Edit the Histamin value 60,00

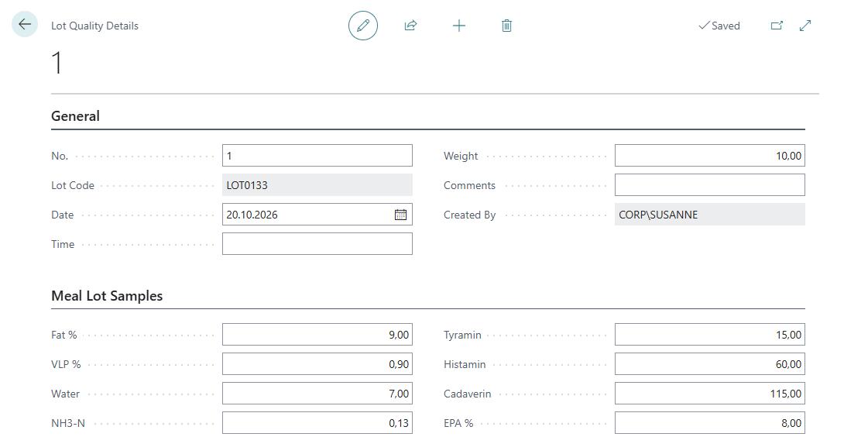coord(710,364)
